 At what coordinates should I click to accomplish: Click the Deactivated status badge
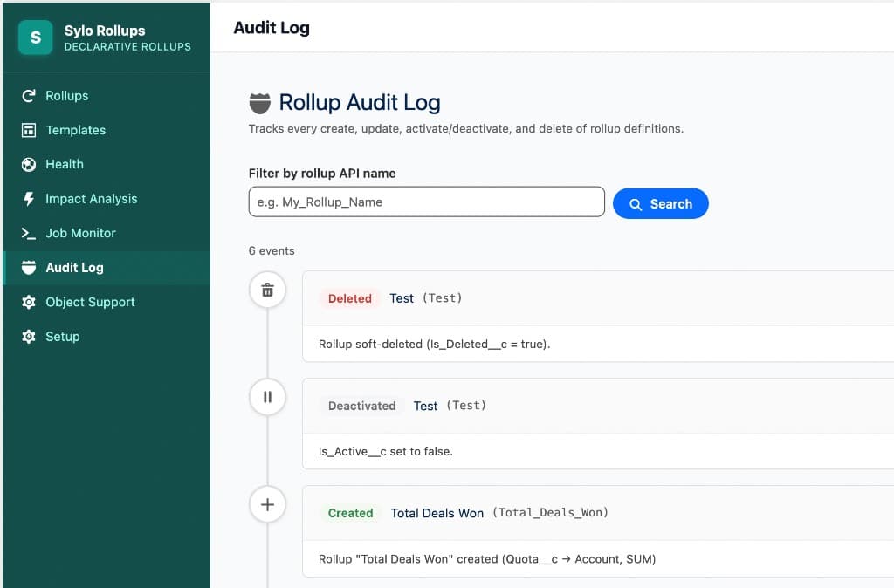[x=361, y=406]
